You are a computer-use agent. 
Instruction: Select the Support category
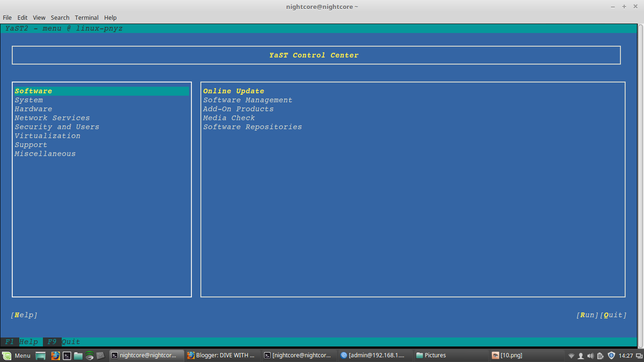click(31, 145)
